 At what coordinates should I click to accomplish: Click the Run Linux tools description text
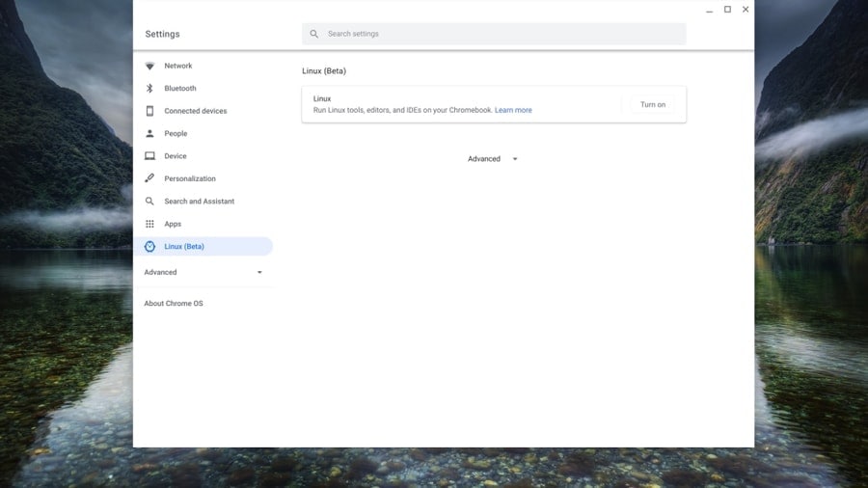point(402,110)
